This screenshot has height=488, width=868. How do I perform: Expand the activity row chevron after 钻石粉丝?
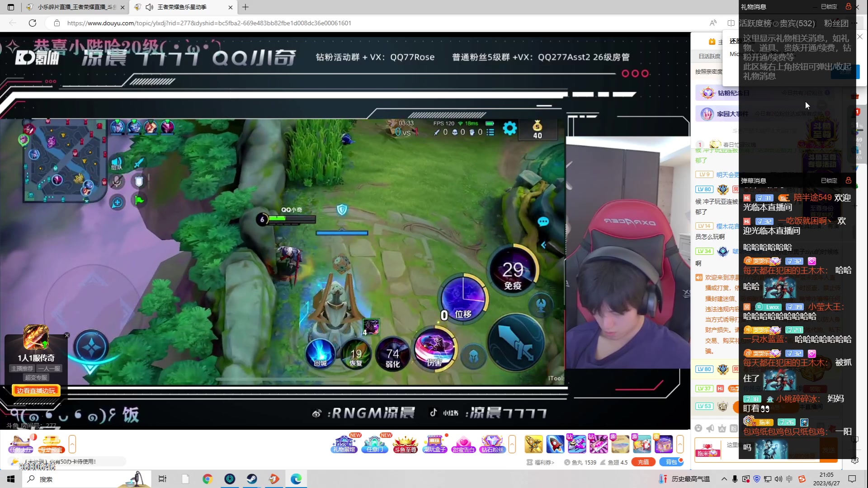tap(512, 444)
